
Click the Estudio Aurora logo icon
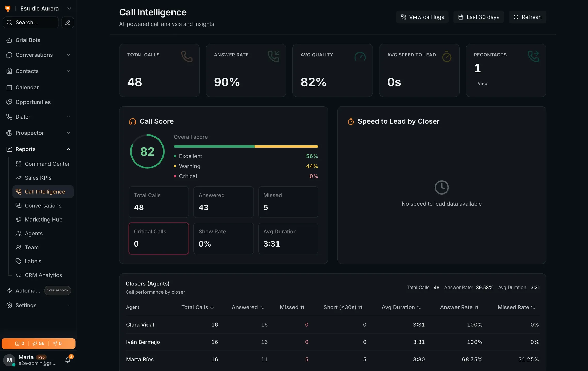click(8, 9)
